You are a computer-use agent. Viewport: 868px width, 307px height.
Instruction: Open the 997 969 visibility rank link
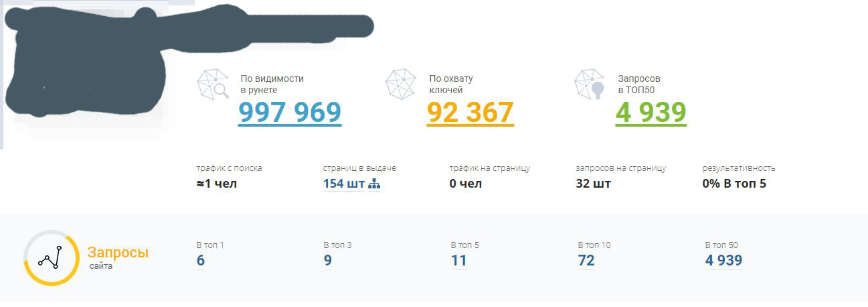(x=290, y=113)
